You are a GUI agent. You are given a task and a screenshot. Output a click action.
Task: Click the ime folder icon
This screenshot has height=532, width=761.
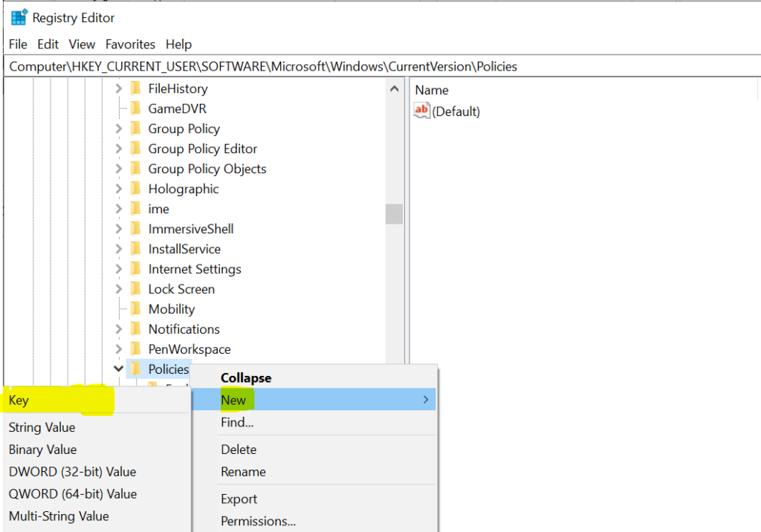pos(136,209)
